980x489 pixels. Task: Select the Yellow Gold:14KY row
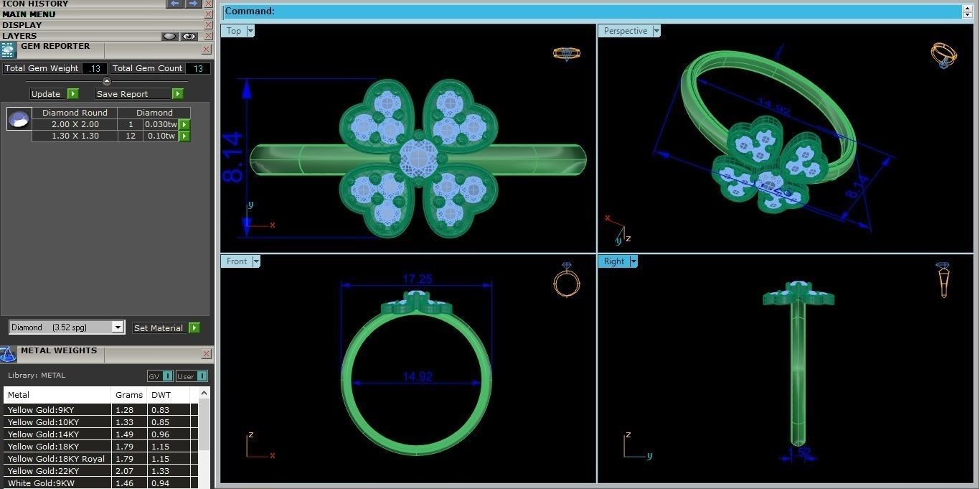click(100, 434)
